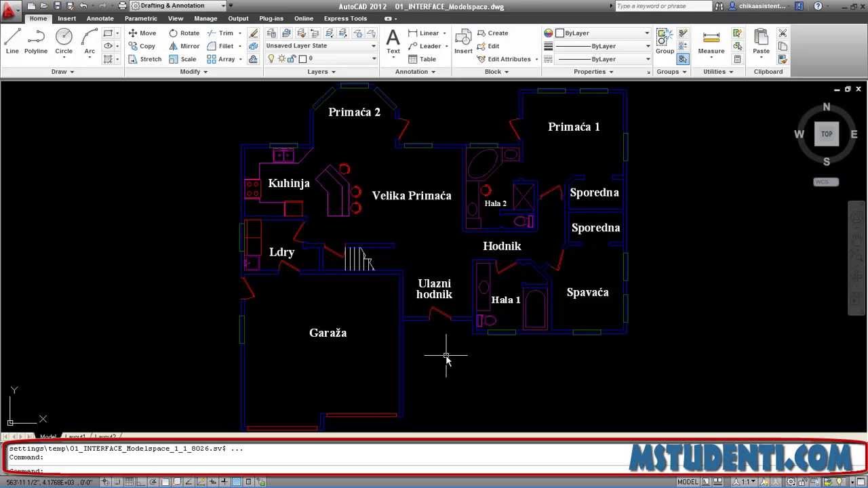Switch to the Parametric ribbon tab
This screenshot has width=868, height=488.
click(140, 18)
